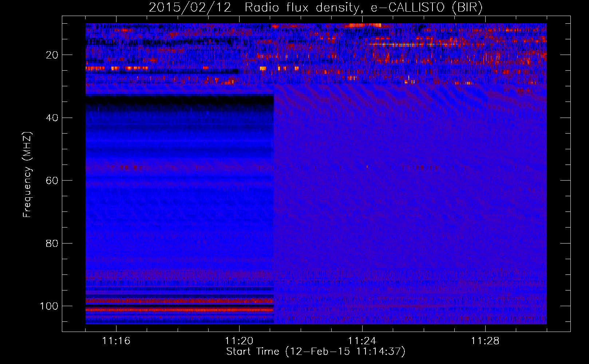Click the frequency tick label '100'

49,306
